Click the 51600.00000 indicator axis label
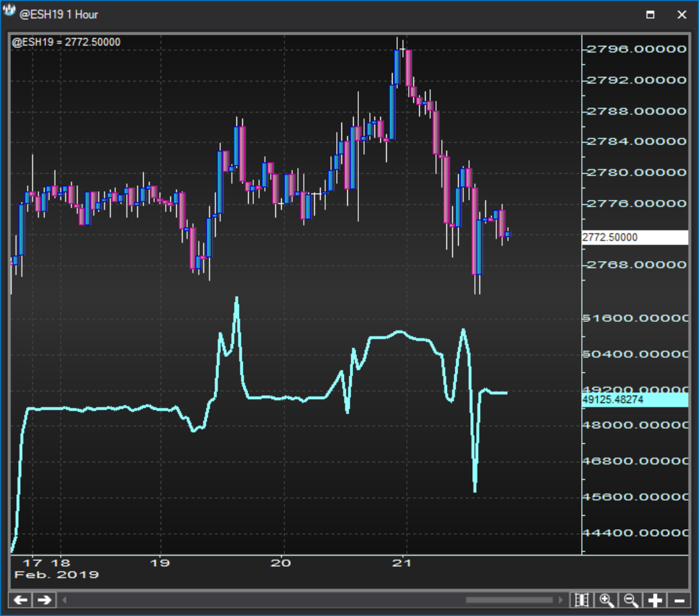This screenshot has height=616, width=699. click(636, 318)
